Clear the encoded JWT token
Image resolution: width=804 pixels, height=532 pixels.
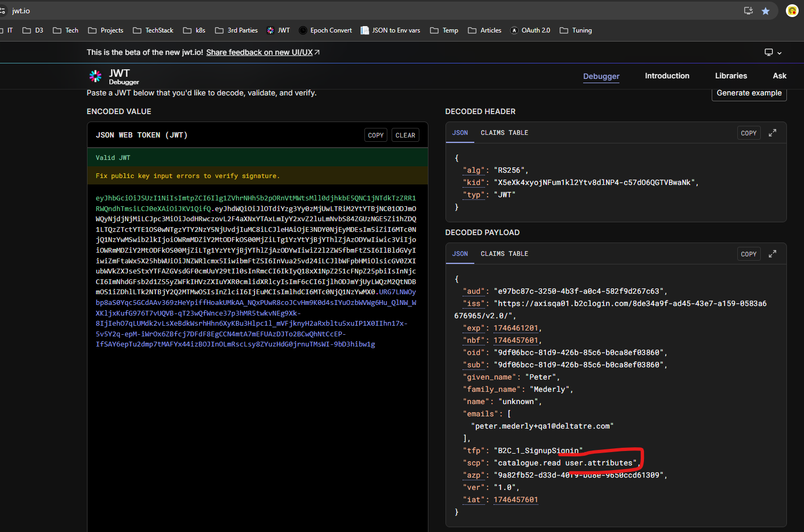(x=405, y=135)
